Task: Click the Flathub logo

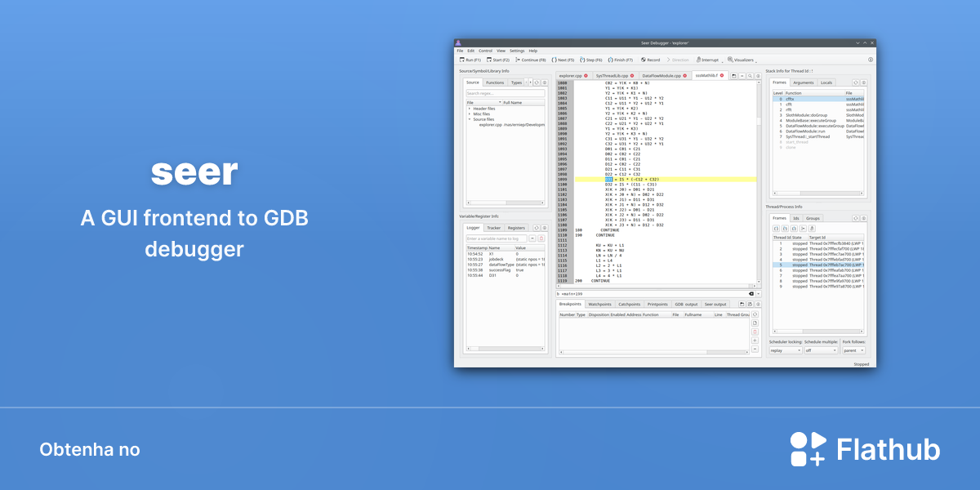Action: click(x=865, y=449)
